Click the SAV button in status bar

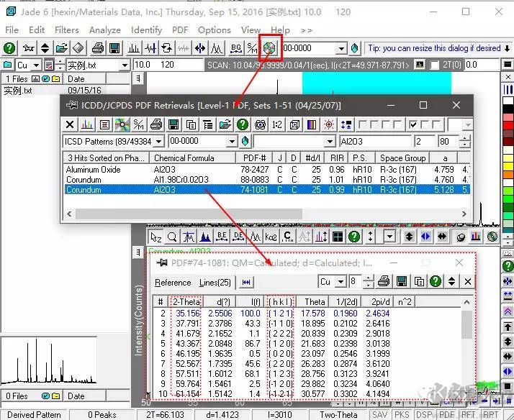coord(380,415)
